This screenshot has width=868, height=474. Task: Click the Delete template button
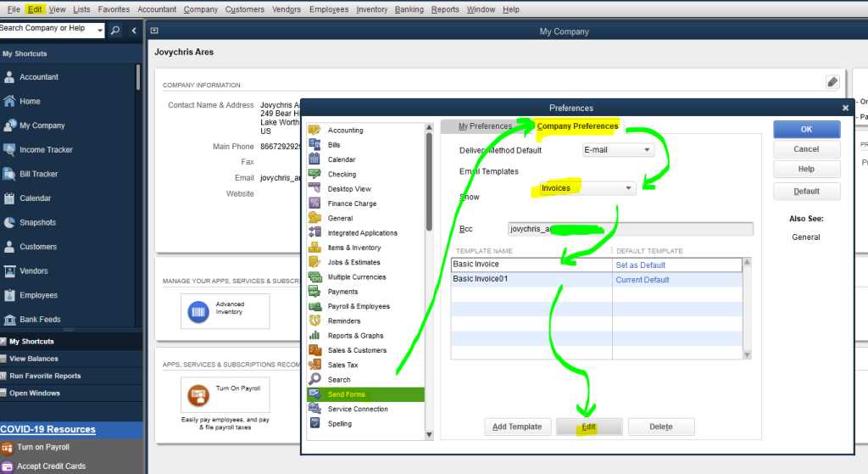pos(661,427)
